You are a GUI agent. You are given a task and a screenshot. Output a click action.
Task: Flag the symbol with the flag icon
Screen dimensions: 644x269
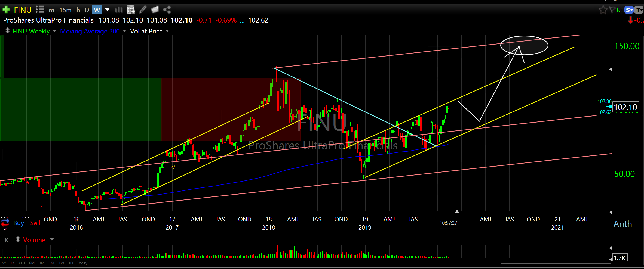(x=612, y=10)
